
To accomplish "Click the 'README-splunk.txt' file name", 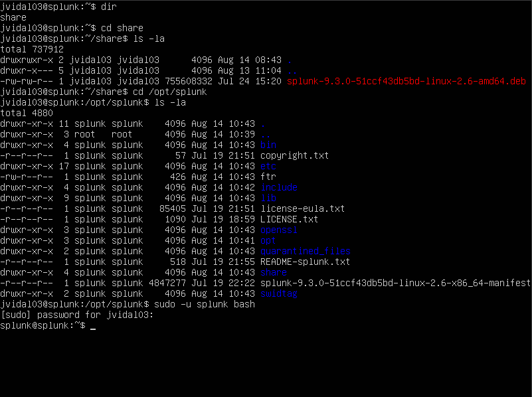I will (x=306, y=262).
